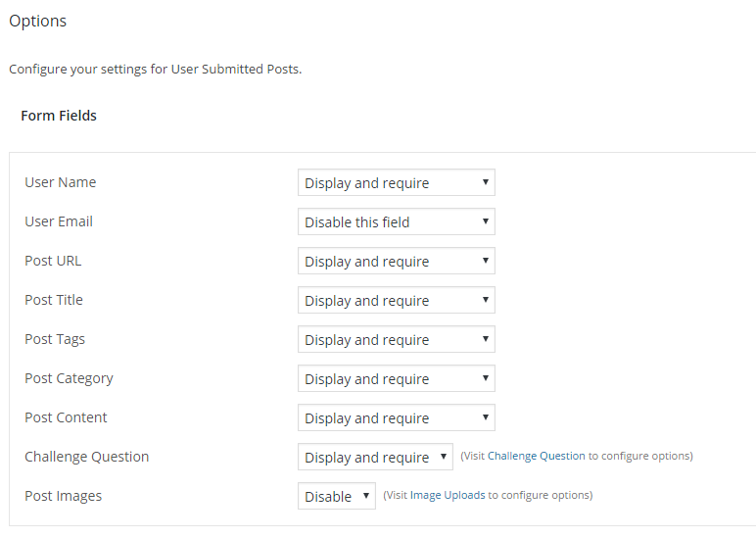Screen dimensions: 756x538
Task: Click the Form Fields section heading
Action: 59,116
